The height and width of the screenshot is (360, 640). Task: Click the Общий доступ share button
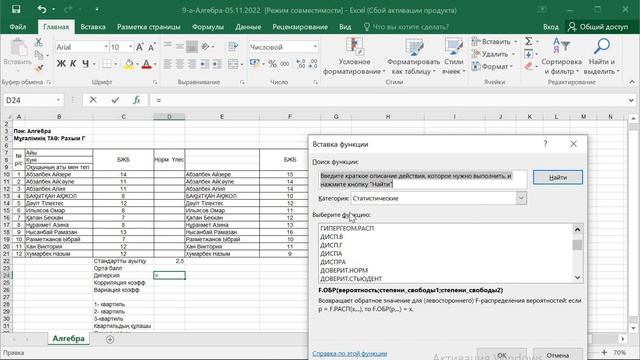click(598, 27)
